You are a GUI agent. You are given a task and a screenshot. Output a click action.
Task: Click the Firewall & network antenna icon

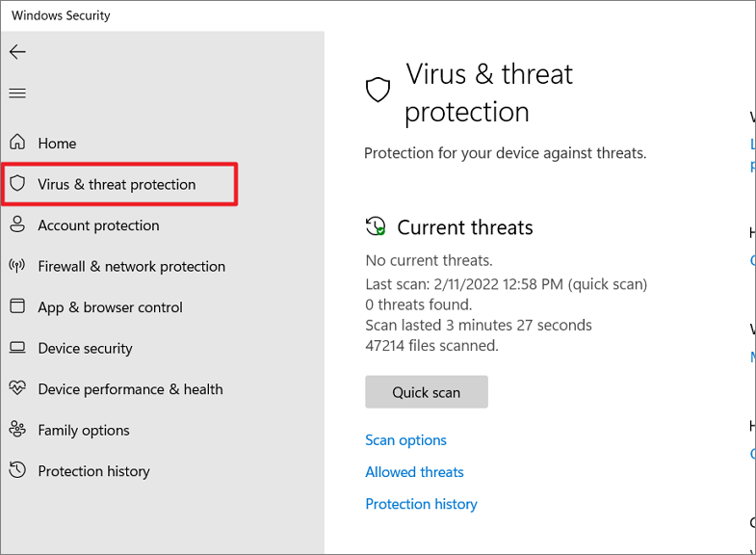click(17, 265)
